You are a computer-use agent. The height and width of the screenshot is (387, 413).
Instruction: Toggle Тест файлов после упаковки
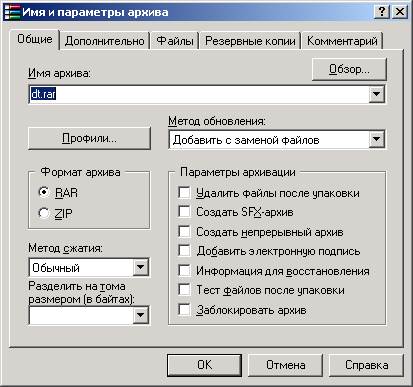point(184,289)
